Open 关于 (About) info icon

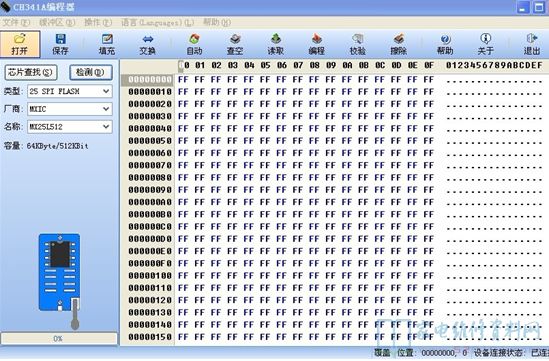click(x=486, y=44)
